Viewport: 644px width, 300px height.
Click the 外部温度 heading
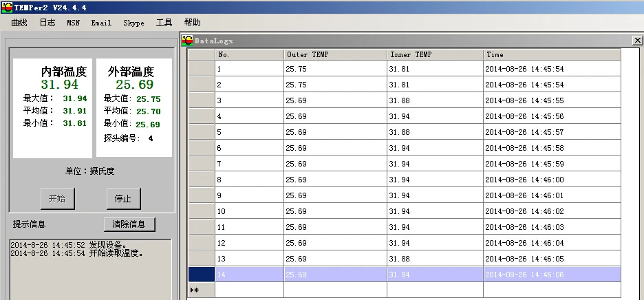131,72
